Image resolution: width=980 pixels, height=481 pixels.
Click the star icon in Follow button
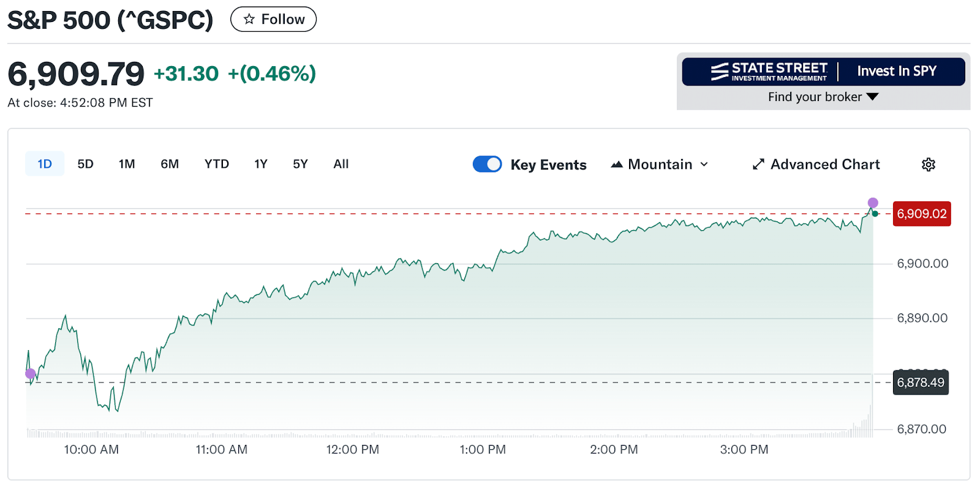[249, 20]
